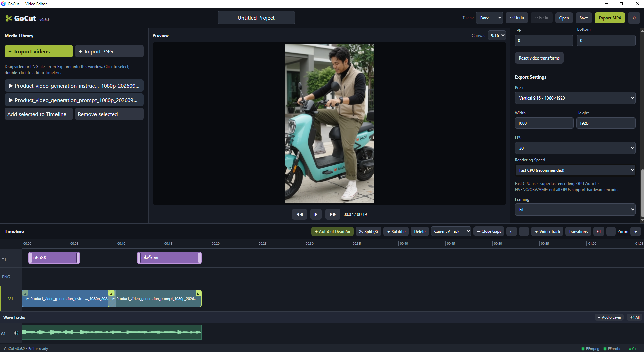Open the Framing dropdown
Viewport: 644px width, 352px height.
[x=575, y=209]
